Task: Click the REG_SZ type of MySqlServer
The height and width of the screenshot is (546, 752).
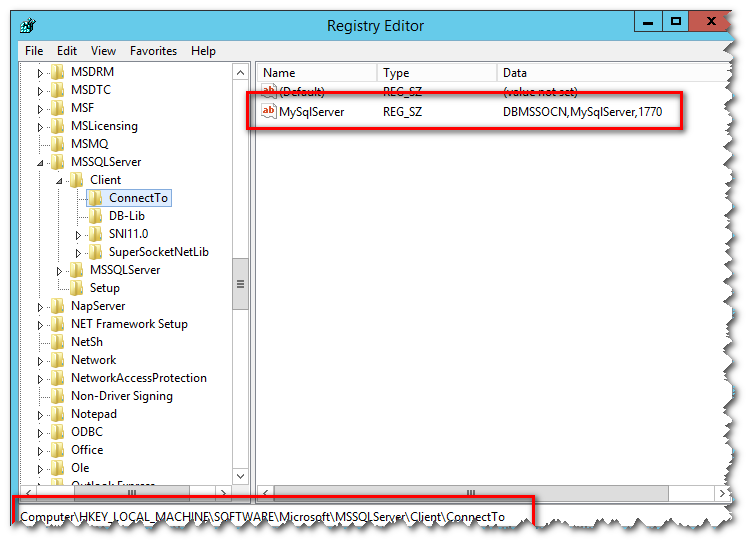Action: coord(402,112)
